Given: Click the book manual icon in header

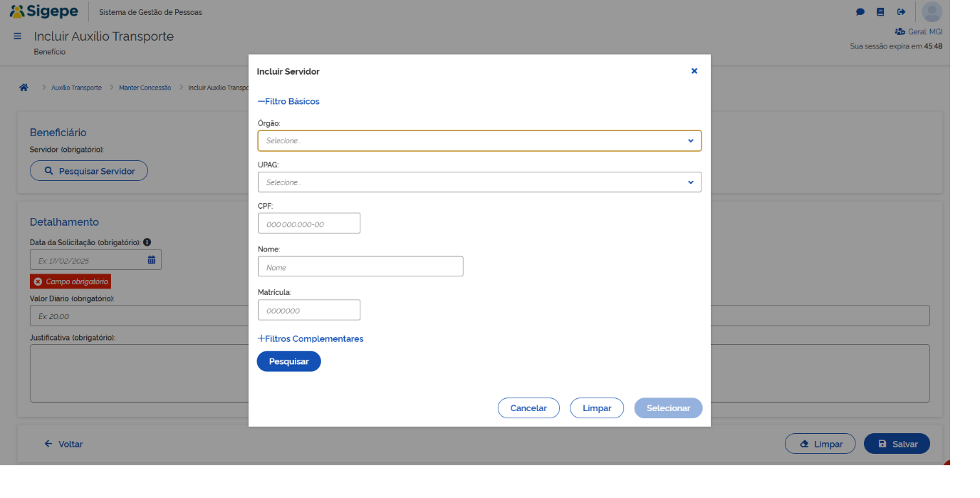Looking at the screenshot, I should (x=880, y=12).
